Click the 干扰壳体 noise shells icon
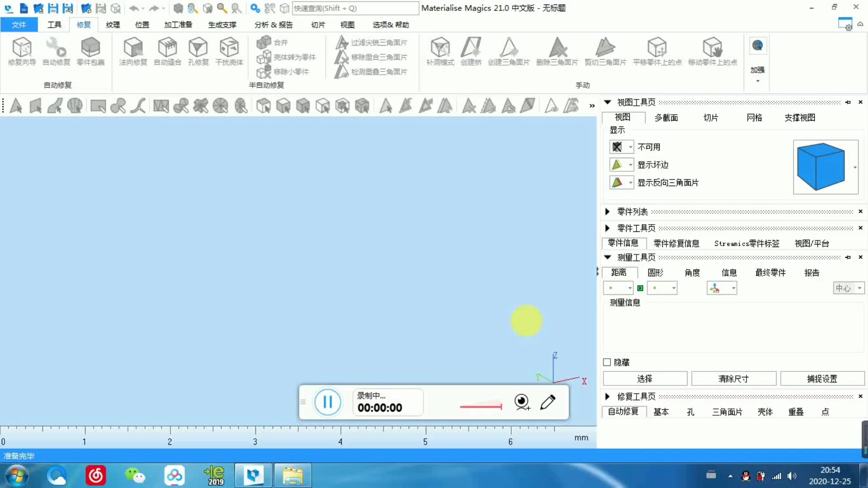 (x=229, y=51)
